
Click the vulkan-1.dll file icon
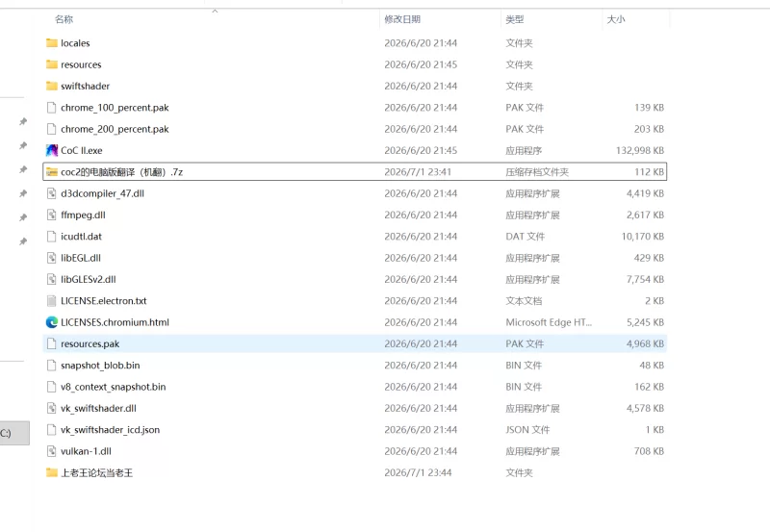click(x=52, y=451)
